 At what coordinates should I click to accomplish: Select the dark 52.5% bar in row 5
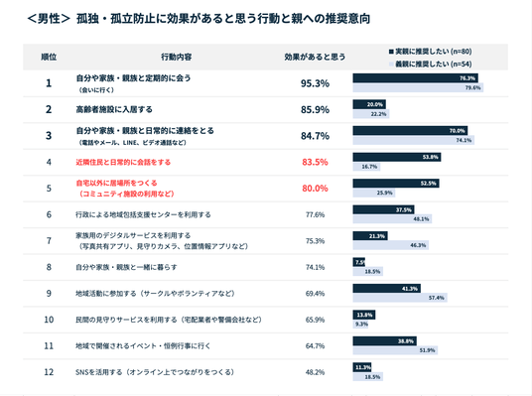coord(396,184)
